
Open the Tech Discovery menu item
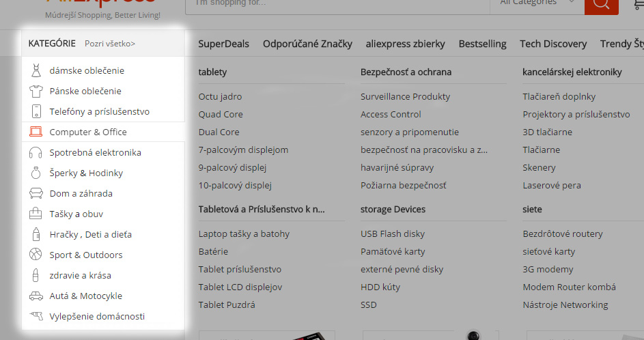click(x=553, y=44)
